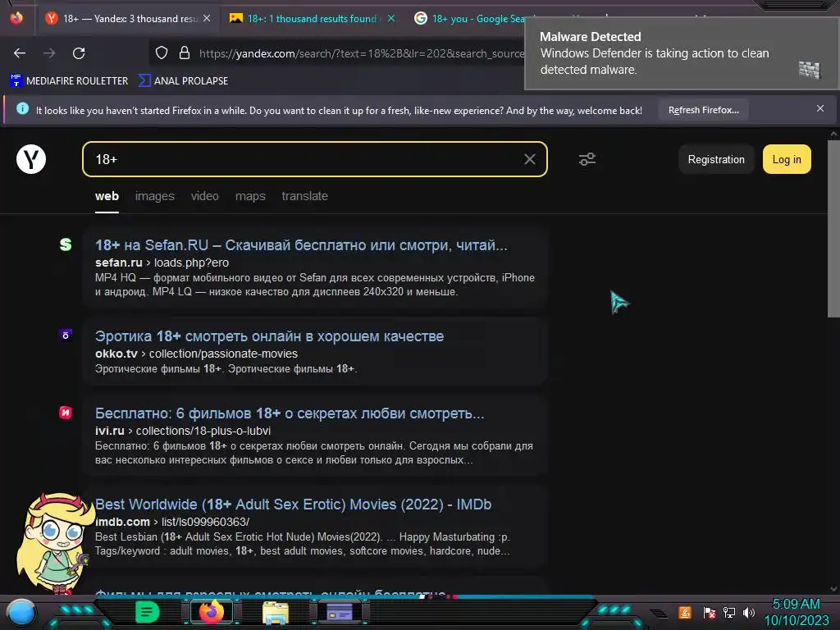Dismiss the Firefox refresh notification bar
840x630 pixels.
tap(819, 109)
